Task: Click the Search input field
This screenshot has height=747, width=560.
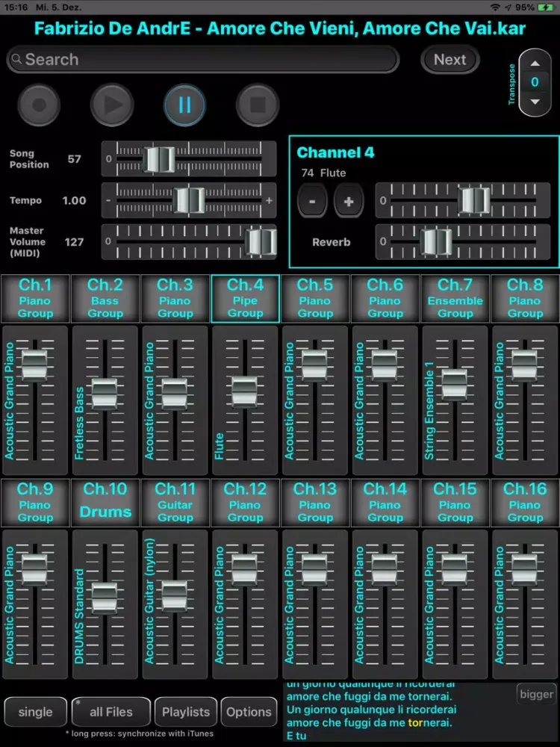Action: pyautogui.click(x=203, y=60)
